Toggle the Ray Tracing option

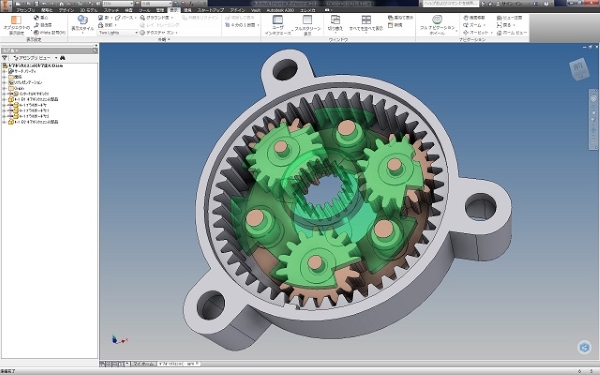click(159, 25)
